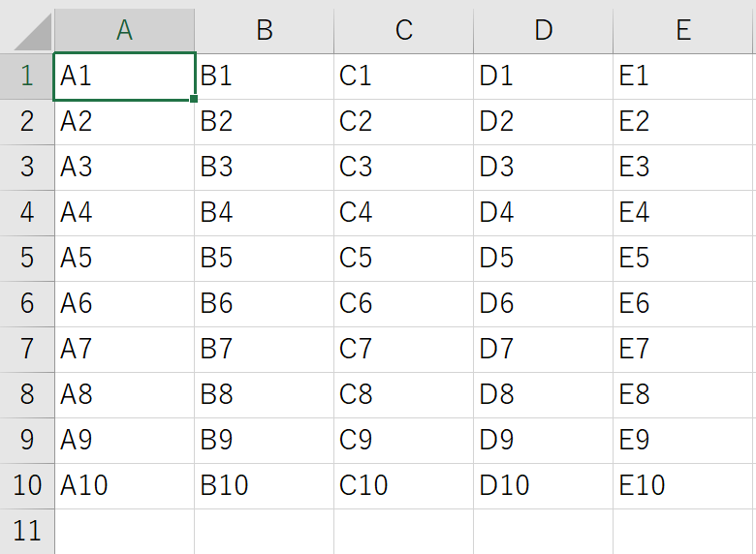Viewport: 756px width, 554px height.
Task: Select column E header
Action: (x=682, y=30)
